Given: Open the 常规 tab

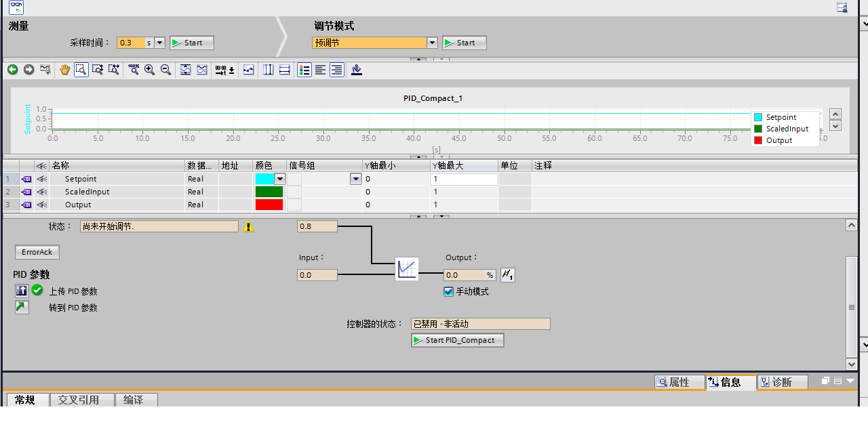Looking at the screenshot, I should pos(27,400).
